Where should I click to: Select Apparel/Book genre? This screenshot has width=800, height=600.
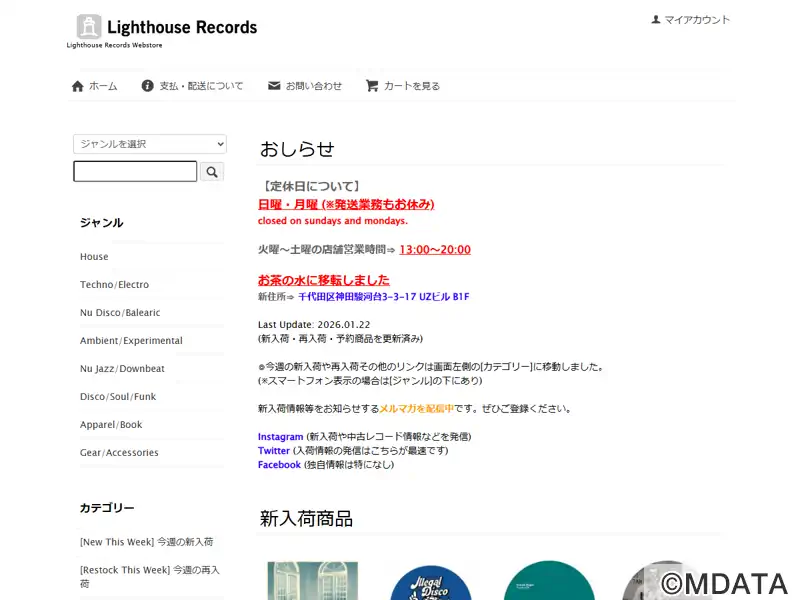tap(111, 425)
